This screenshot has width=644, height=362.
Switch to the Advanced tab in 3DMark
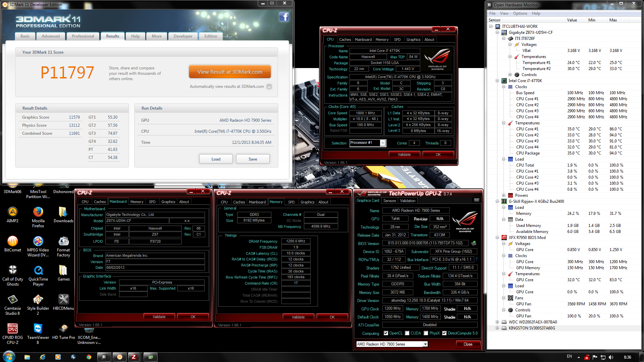51,36
